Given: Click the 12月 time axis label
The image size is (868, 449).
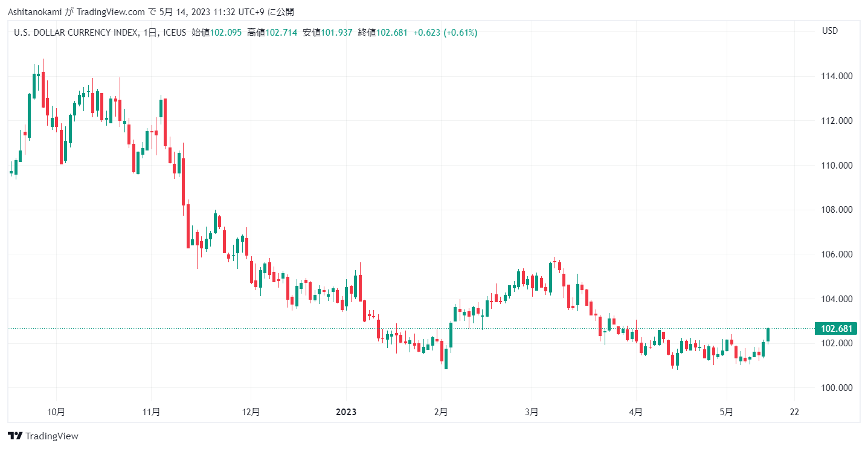Looking at the screenshot, I should 251,412.
